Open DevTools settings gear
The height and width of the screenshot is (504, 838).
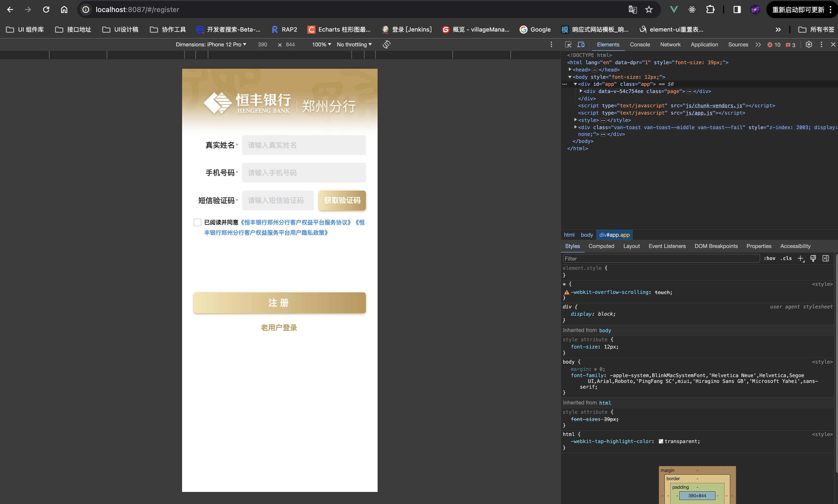coord(809,44)
